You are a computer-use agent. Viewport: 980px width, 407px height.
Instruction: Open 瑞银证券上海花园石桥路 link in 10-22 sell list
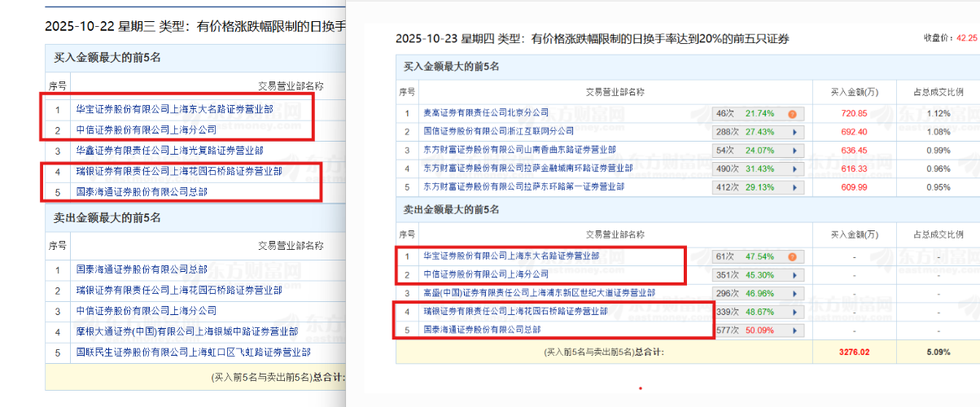179,291
